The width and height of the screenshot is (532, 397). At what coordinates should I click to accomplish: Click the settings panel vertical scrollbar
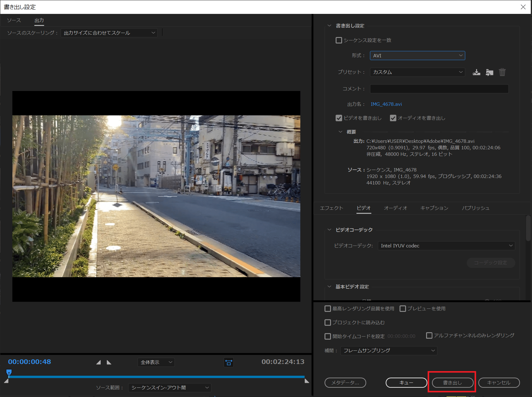pyautogui.click(x=528, y=228)
